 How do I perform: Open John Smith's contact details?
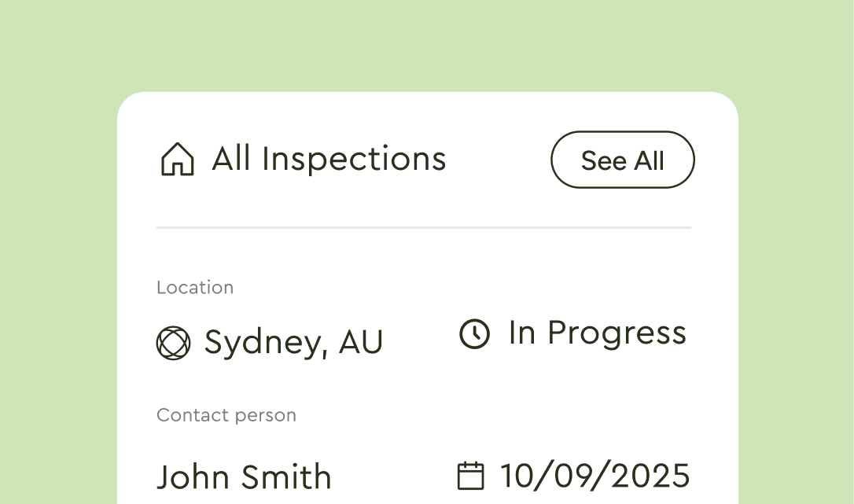244,476
